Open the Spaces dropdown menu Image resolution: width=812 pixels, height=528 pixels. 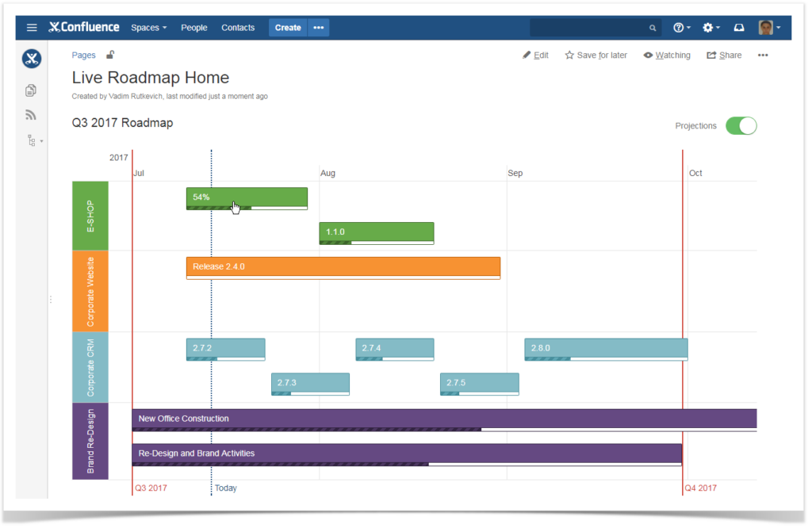[x=148, y=27]
